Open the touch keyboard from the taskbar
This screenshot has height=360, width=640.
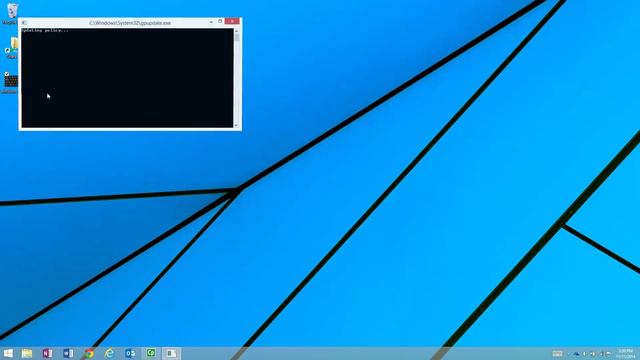click(557, 354)
